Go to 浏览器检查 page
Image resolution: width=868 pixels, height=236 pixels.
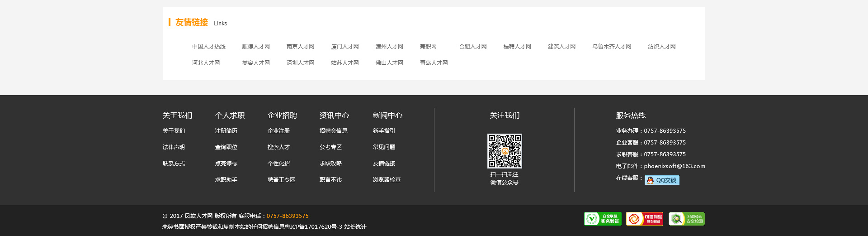387,180
